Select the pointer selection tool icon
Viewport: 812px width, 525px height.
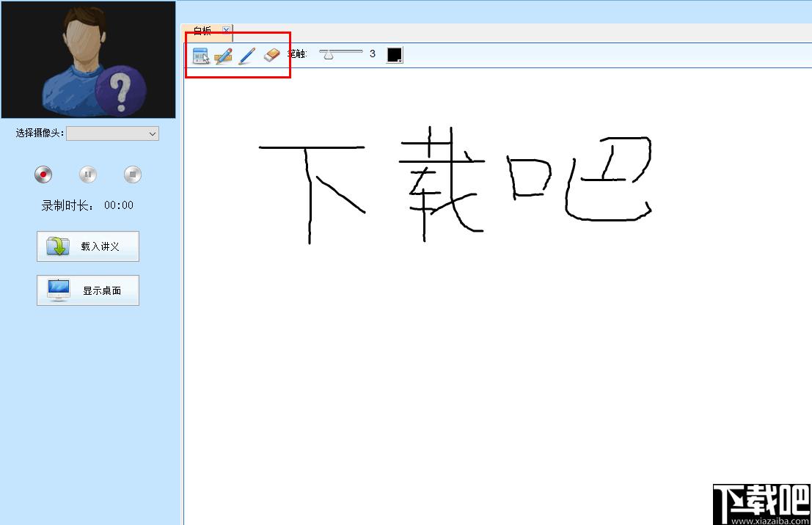[200, 55]
